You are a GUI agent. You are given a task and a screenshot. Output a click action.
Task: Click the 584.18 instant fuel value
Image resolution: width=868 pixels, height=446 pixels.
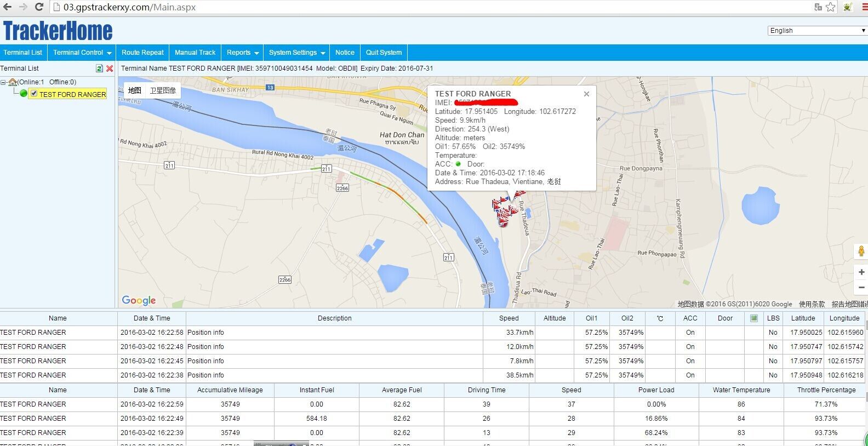317,419
